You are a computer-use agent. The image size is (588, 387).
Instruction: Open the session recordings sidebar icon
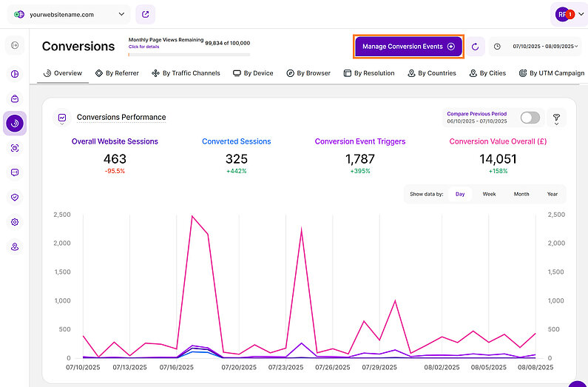pyautogui.click(x=15, y=148)
